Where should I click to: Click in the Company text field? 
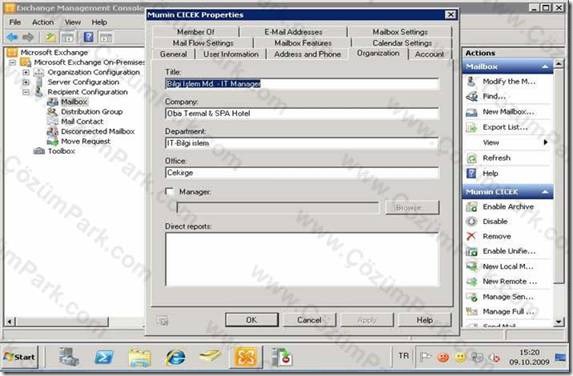pyautogui.click(x=302, y=113)
